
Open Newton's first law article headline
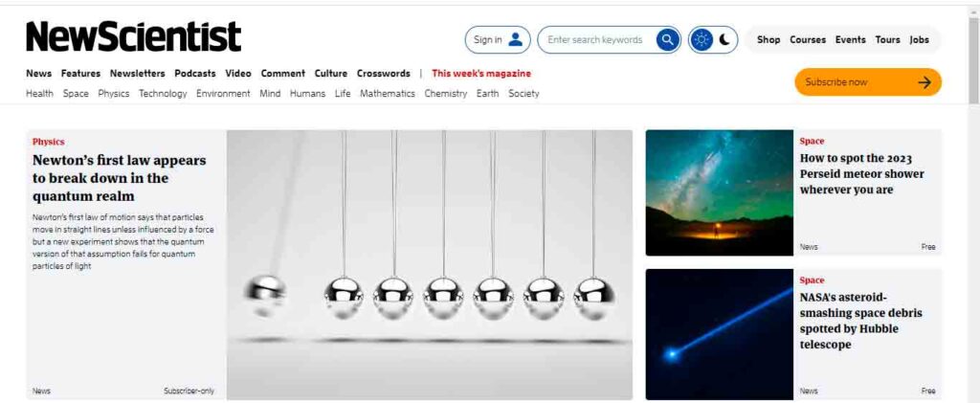[x=120, y=178]
